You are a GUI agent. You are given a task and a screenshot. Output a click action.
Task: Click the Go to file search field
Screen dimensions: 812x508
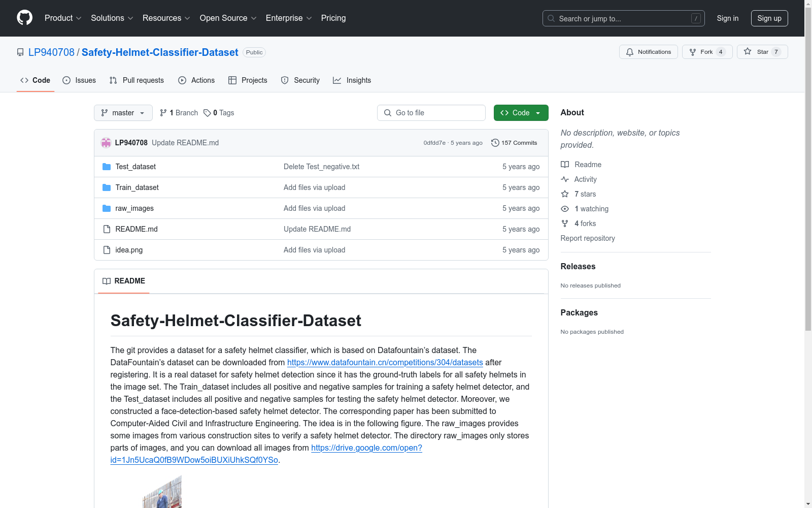click(431, 113)
